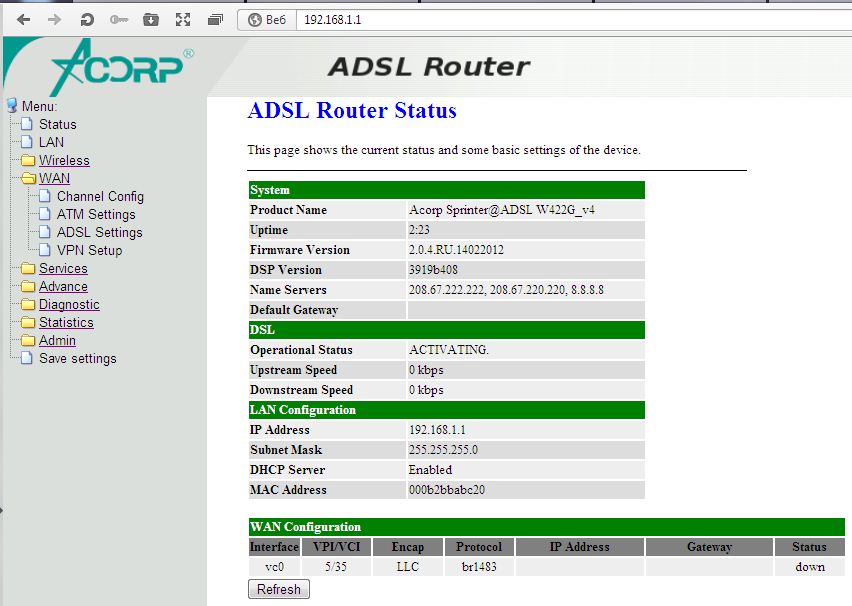Click the Channel Config document icon
The height and width of the screenshot is (606, 852).
tap(45, 196)
